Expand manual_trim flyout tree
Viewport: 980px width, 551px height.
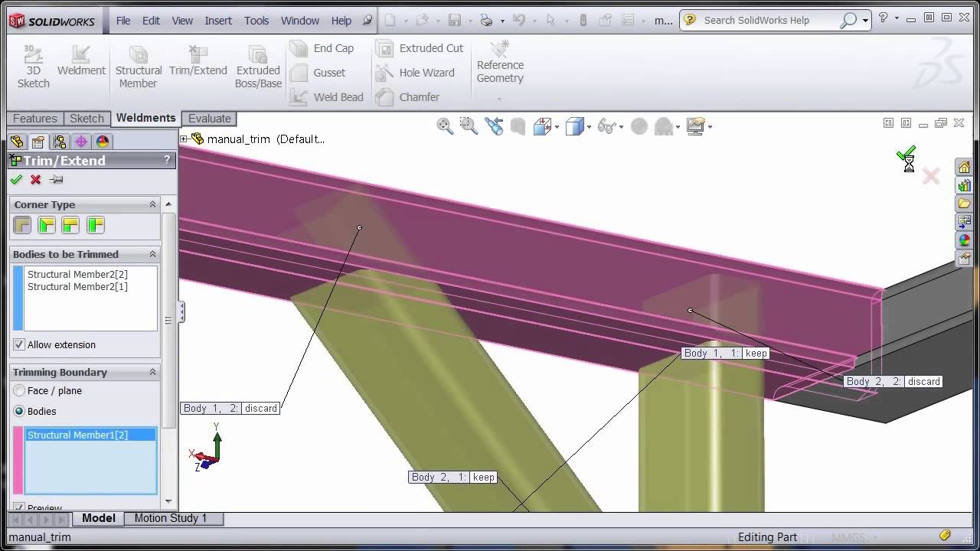184,139
